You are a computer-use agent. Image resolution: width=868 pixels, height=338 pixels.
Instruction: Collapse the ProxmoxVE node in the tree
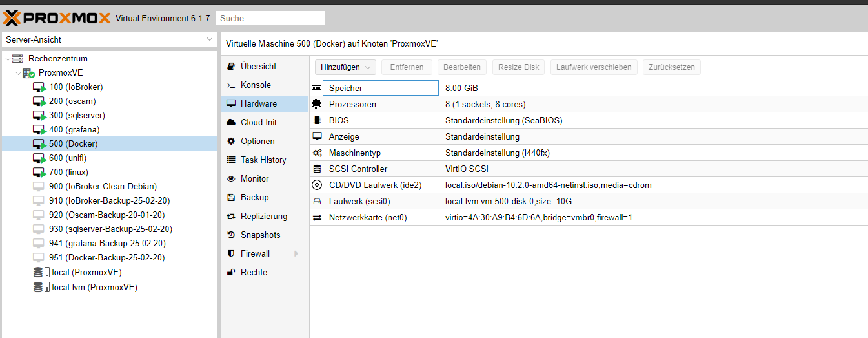(18, 73)
